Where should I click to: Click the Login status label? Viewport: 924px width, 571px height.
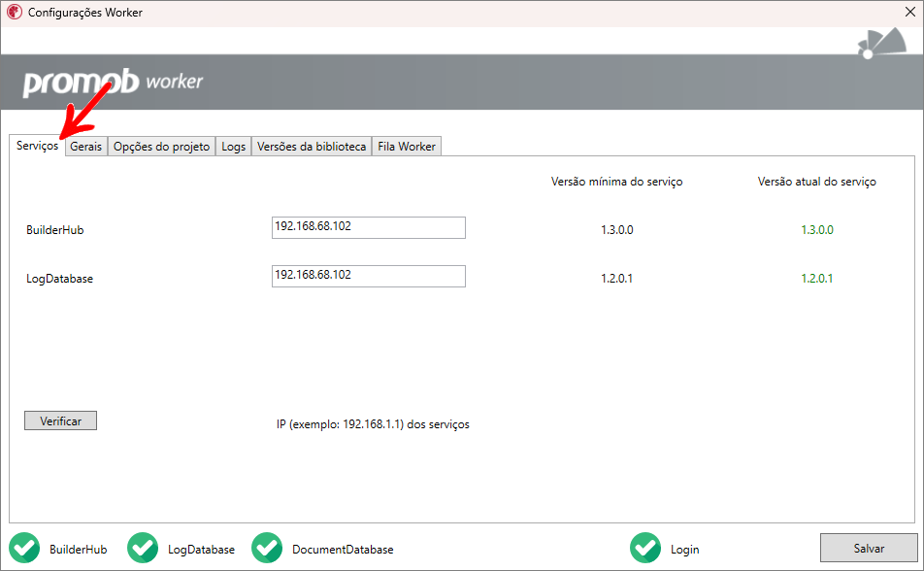685,550
